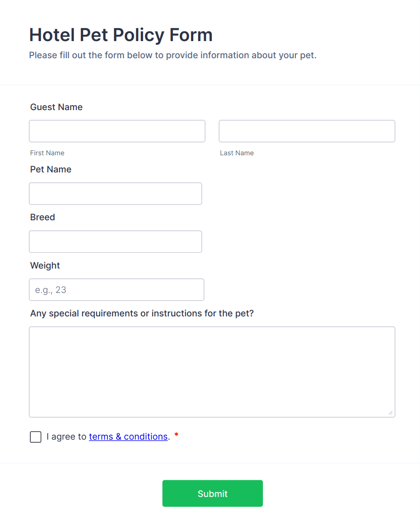This screenshot has width=420, height=529.
Task: Click the 'Last Name' helper text
Action: 237,153
